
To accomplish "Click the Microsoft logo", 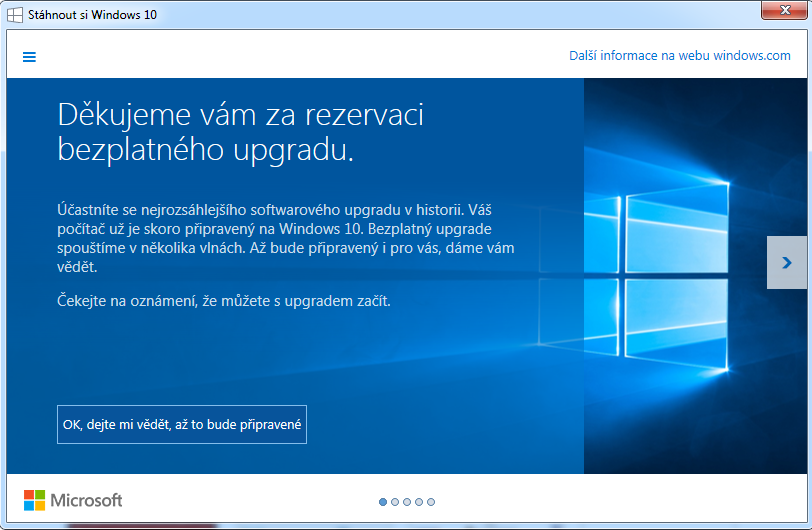I will 73,500.
